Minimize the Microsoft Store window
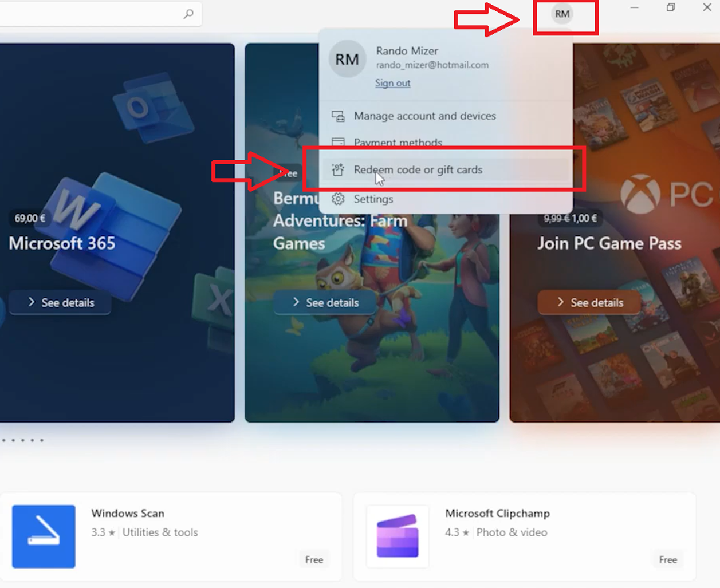The height and width of the screenshot is (588, 720). pyautogui.click(x=634, y=7)
